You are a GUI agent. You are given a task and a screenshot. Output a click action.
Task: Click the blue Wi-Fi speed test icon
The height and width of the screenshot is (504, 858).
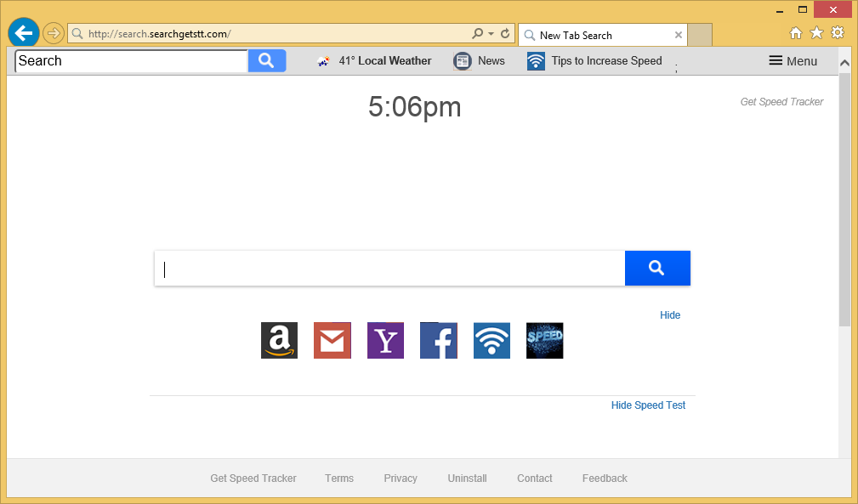492,341
